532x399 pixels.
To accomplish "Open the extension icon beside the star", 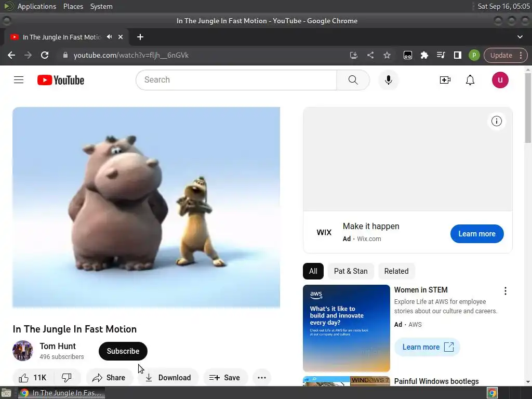I will pos(407,55).
